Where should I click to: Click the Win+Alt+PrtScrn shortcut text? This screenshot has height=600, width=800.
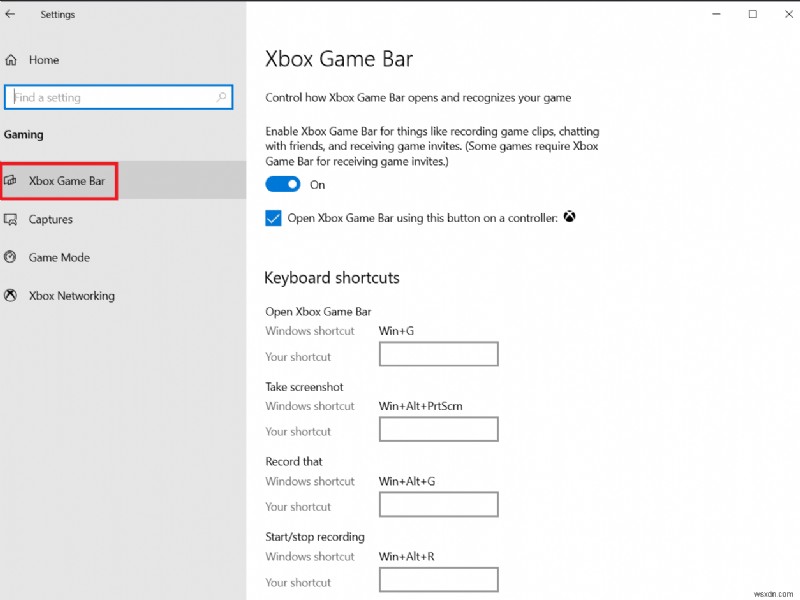420,406
